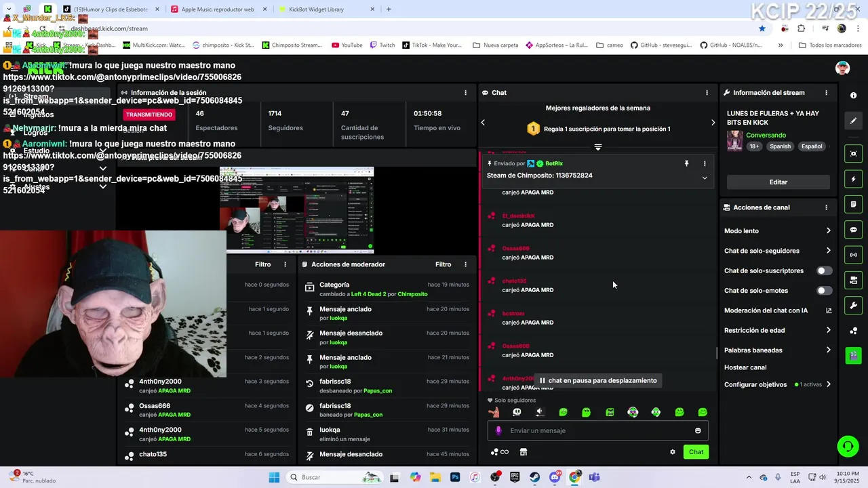Open the lightning bolt sidebar widget
Viewport: 868px width, 488px height.
click(854, 179)
